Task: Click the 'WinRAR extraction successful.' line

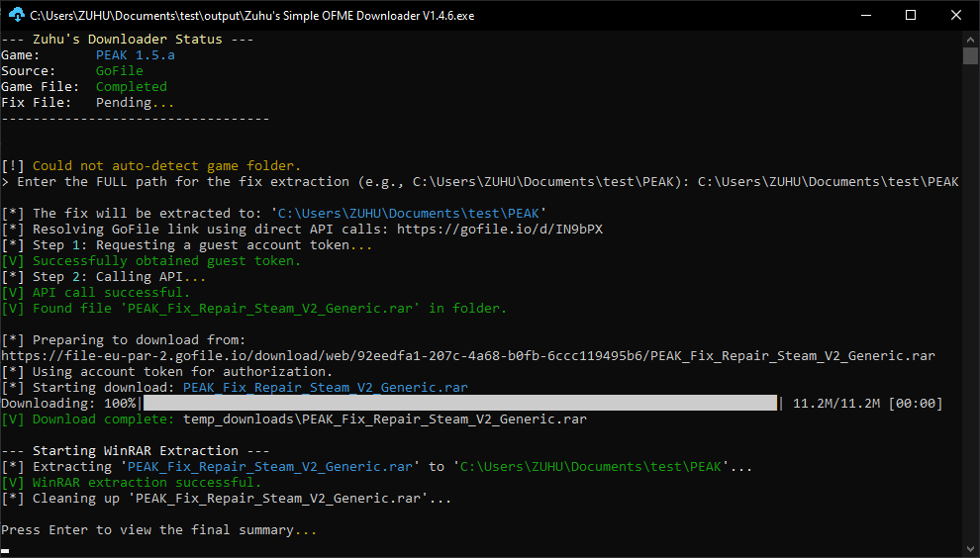Action: coord(132,483)
